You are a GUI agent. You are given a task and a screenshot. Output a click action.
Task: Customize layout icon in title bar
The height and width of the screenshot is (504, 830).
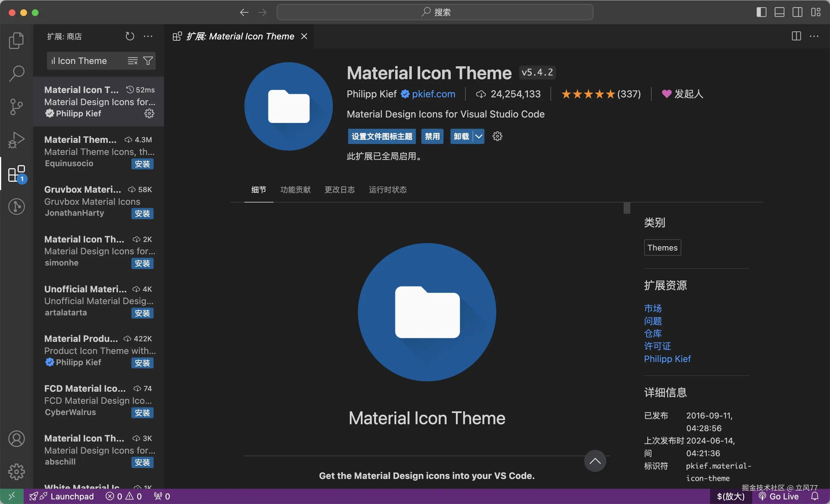(816, 12)
